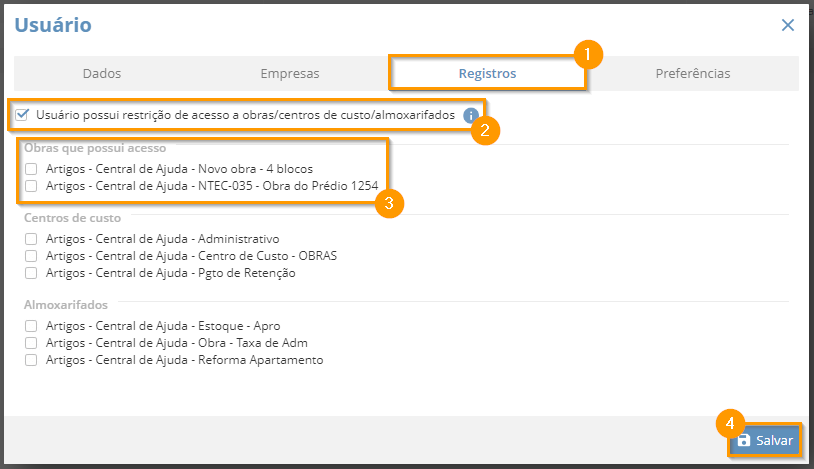Check the Novo obra - 4 blocos box
The height and width of the screenshot is (469, 814).
tap(31, 169)
